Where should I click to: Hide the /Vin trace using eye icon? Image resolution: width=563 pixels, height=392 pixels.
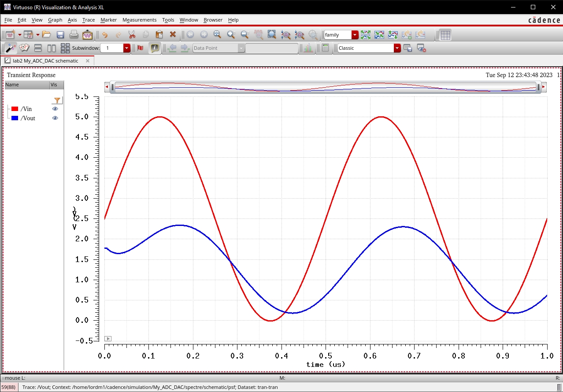pos(55,109)
